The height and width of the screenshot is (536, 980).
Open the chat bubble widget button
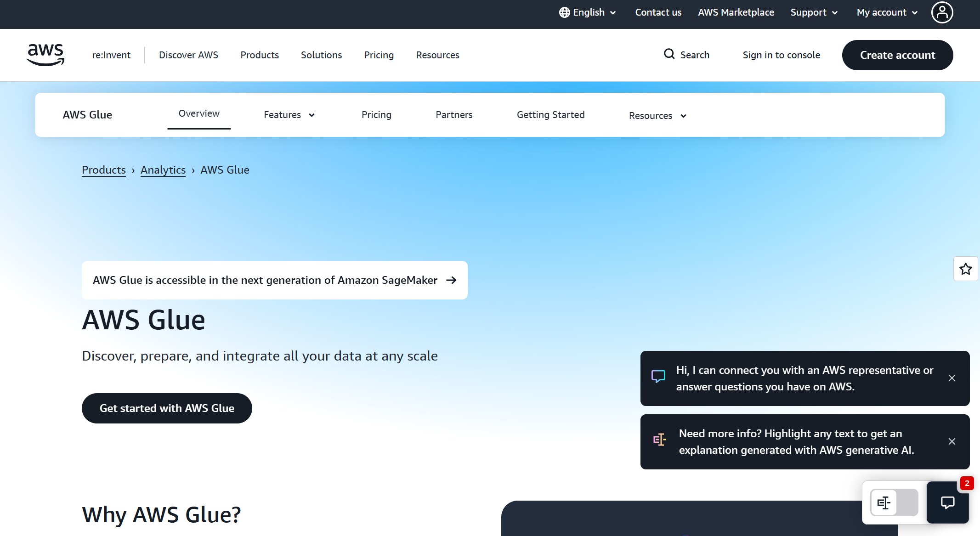[x=947, y=502]
